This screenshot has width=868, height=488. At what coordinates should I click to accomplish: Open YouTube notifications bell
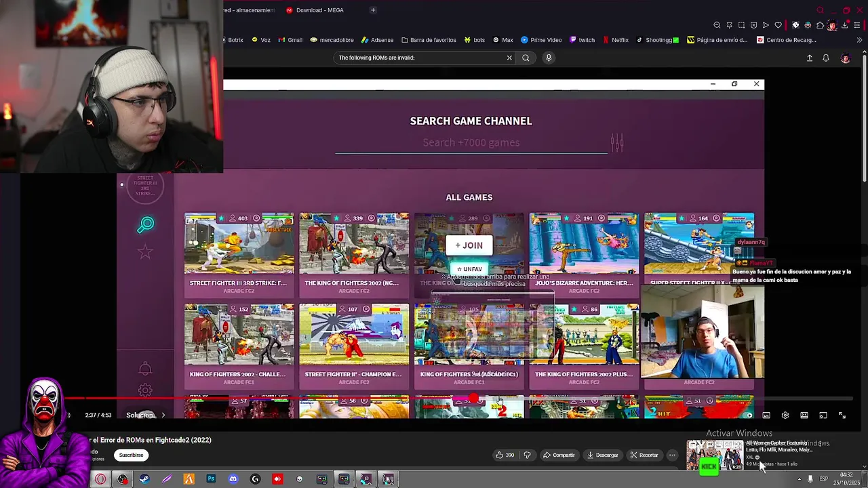pyautogui.click(x=826, y=58)
